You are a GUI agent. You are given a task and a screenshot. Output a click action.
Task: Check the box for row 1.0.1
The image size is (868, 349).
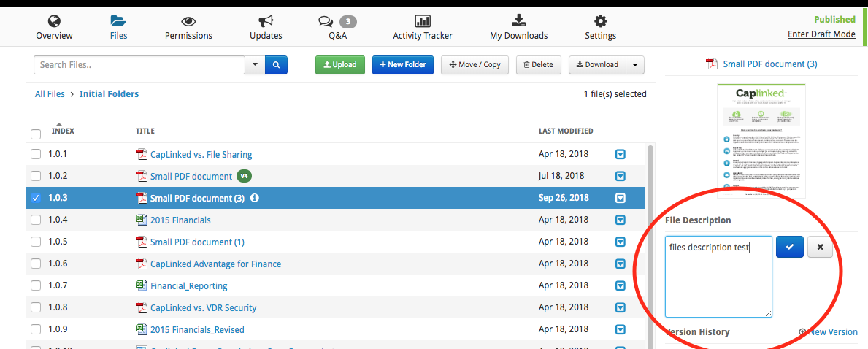pos(36,154)
